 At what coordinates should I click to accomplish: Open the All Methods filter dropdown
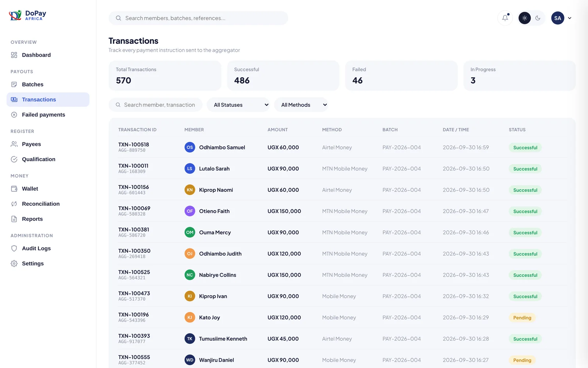(301, 105)
